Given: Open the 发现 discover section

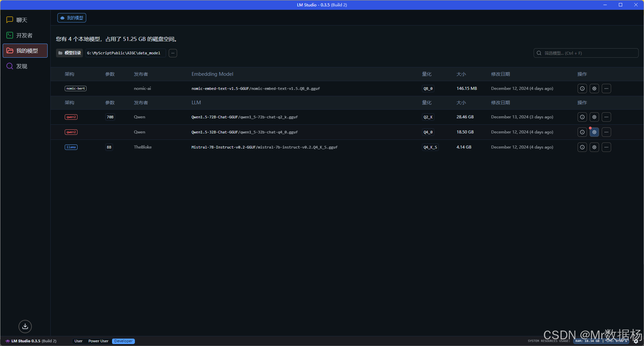Looking at the screenshot, I should [25, 66].
